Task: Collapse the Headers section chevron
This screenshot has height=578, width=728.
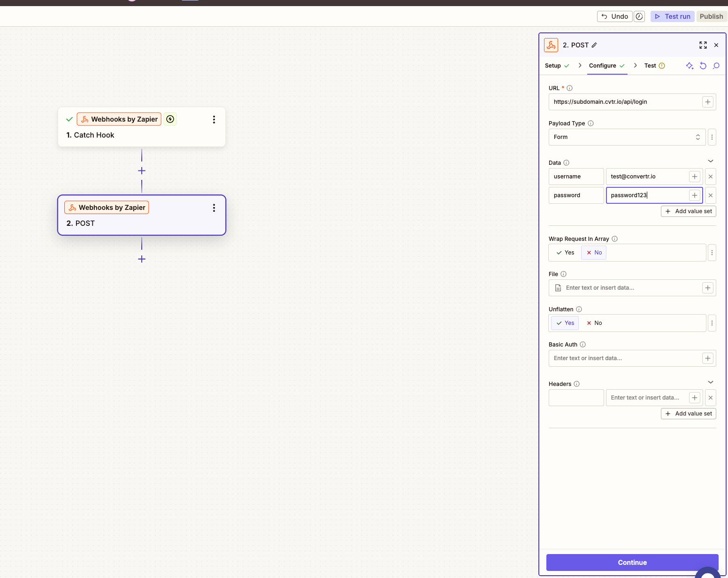Action: [x=710, y=382]
